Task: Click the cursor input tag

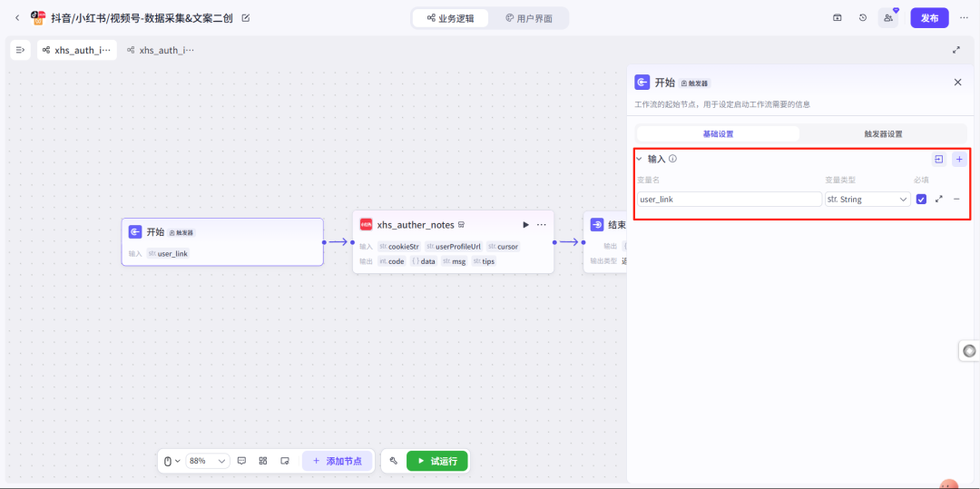Action: coord(503,247)
